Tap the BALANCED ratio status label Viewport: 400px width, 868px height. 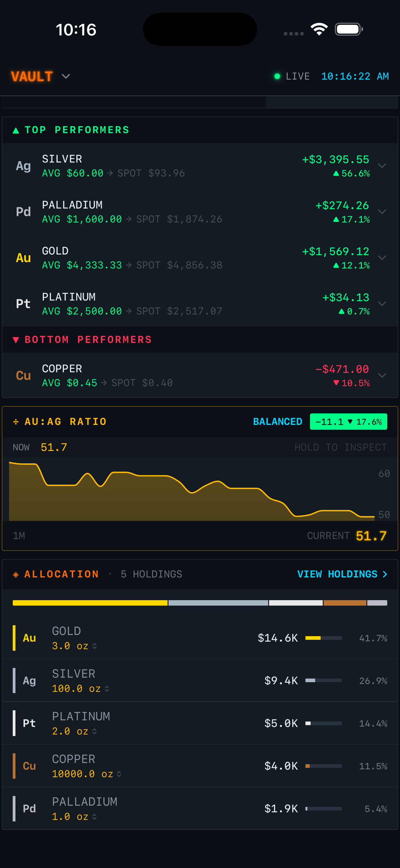click(x=277, y=422)
